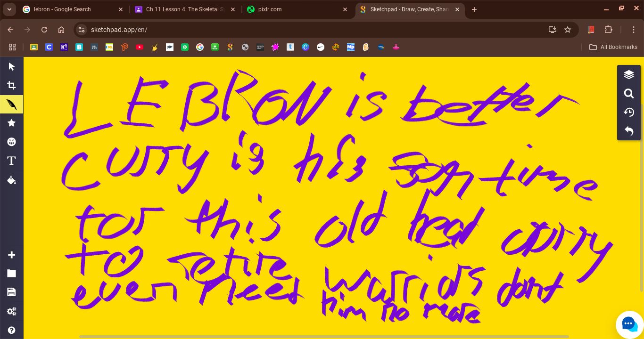Open the chat support bubble
The width and height of the screenshot is (644, 339).
(629, 324)
